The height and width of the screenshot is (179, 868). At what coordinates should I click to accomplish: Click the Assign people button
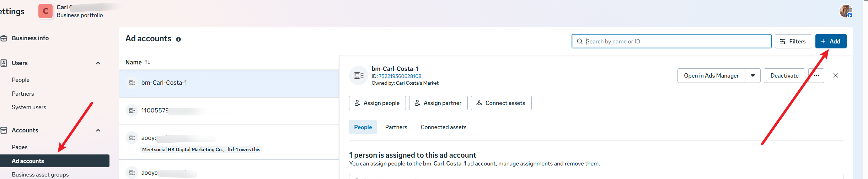[x=377, y=103]
